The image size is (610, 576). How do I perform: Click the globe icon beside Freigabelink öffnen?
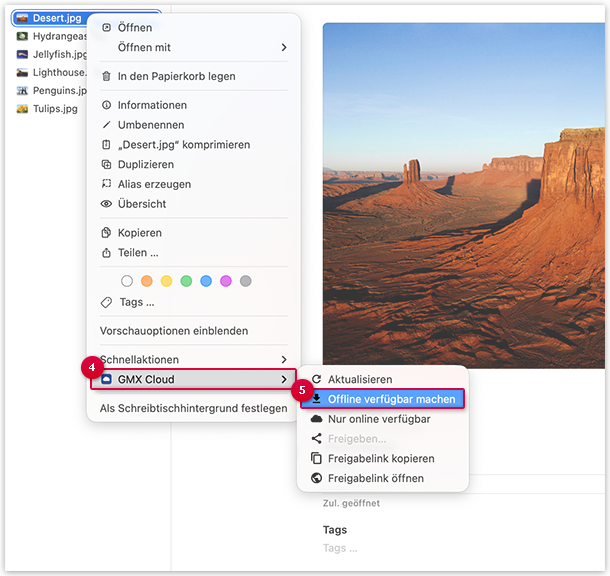[317, 478]
